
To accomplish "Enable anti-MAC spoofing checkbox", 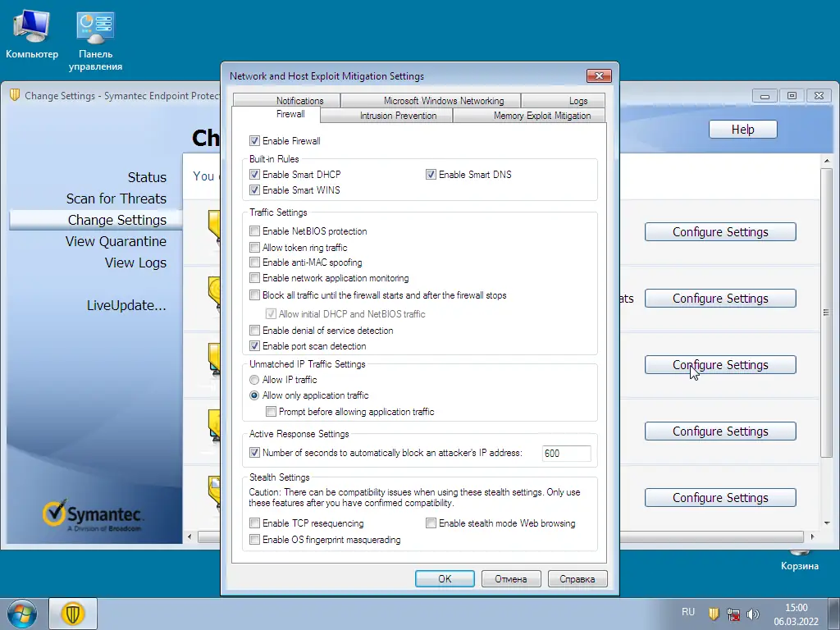I will pyautogui.click(x=254, y=262).
